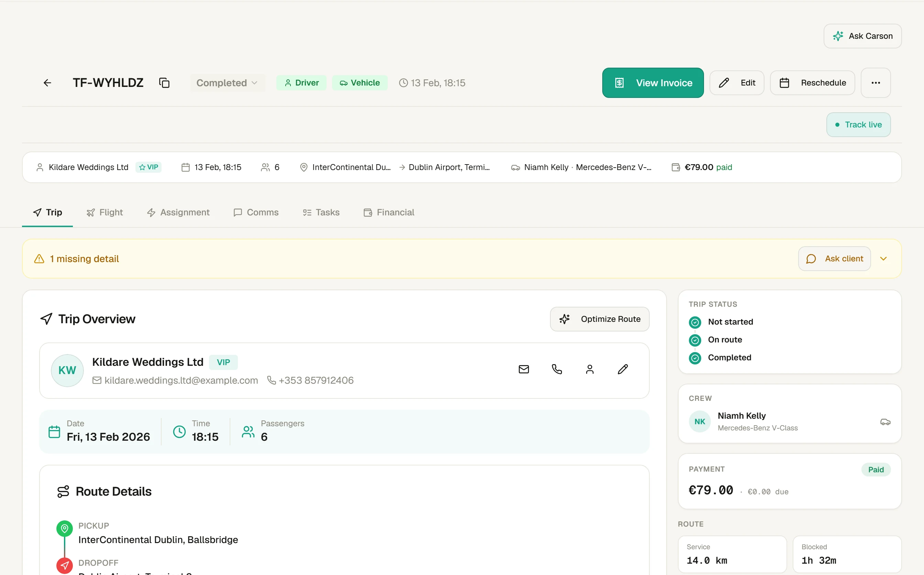Screen dimensions: 924x575
Task: Click calendar icon on Reschedule button
Action: [784, 83]
